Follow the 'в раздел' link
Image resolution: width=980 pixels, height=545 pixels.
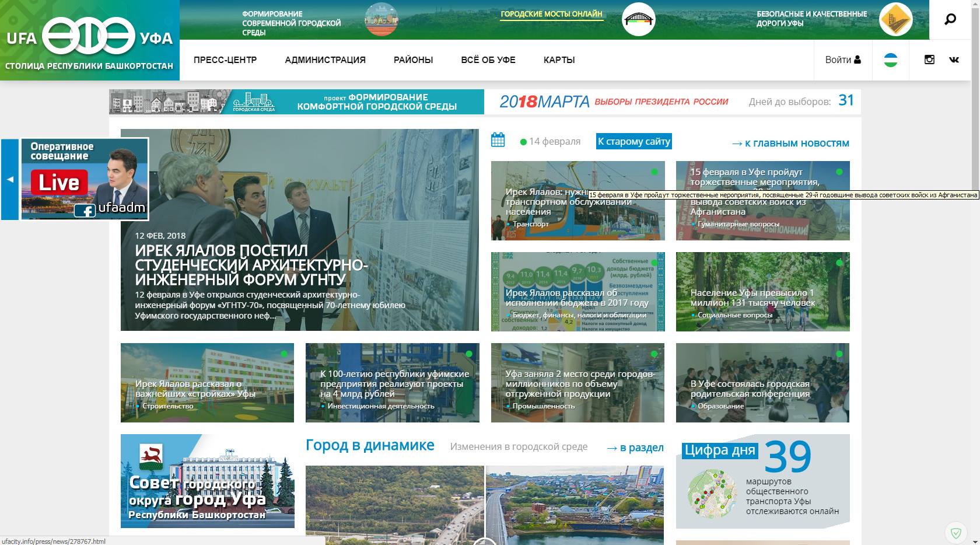[x=635, y=448]
